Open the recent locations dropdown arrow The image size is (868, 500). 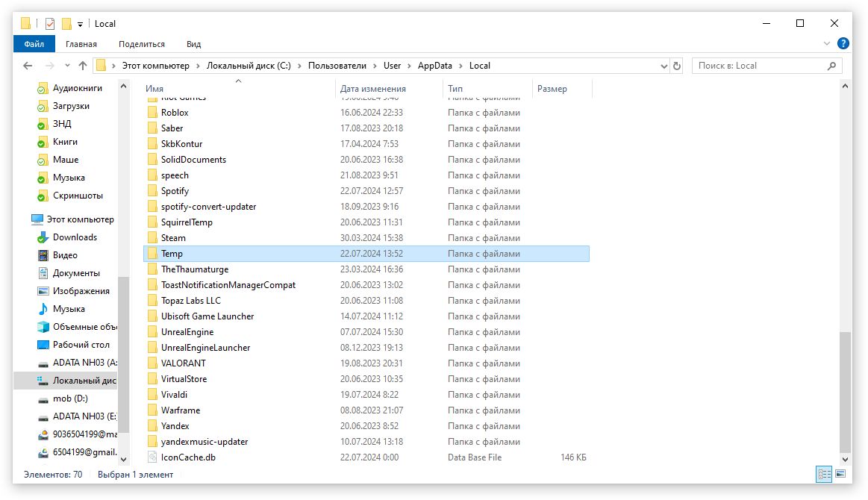point(66,66)
